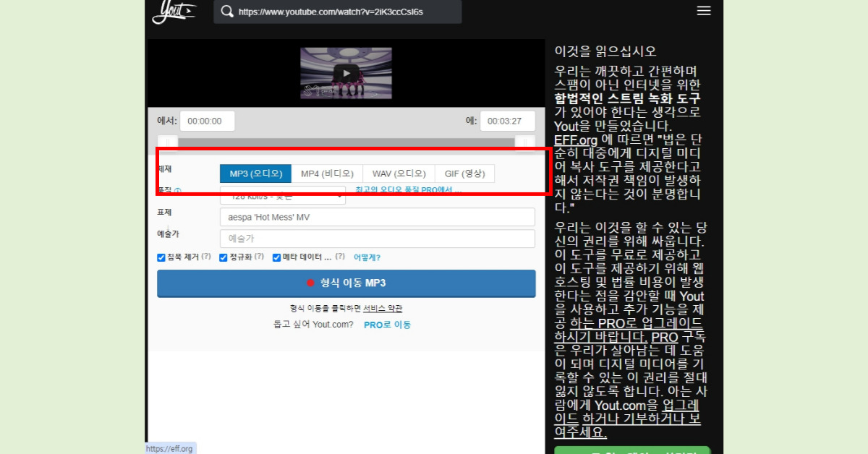Click the (?) help icon after 정규화
The image size is (868, 454).
pyautogui.click(x=258, y=257)
